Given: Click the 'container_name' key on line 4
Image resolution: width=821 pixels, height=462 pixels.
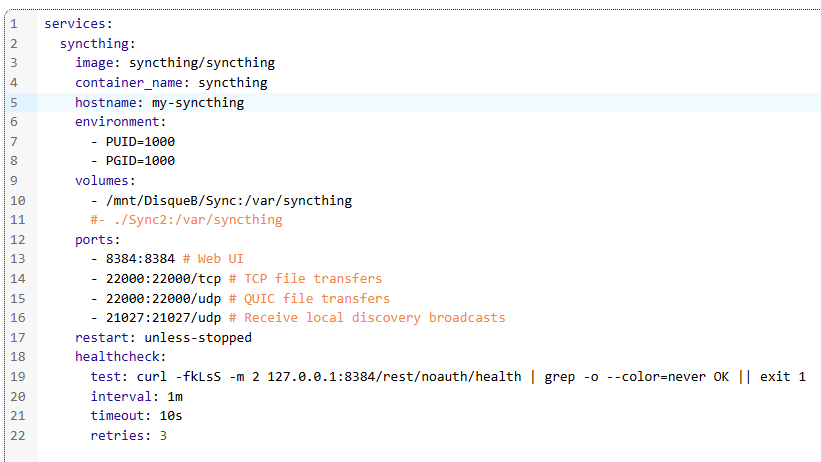Looking at the screenshot, I should tap(129, 83).
